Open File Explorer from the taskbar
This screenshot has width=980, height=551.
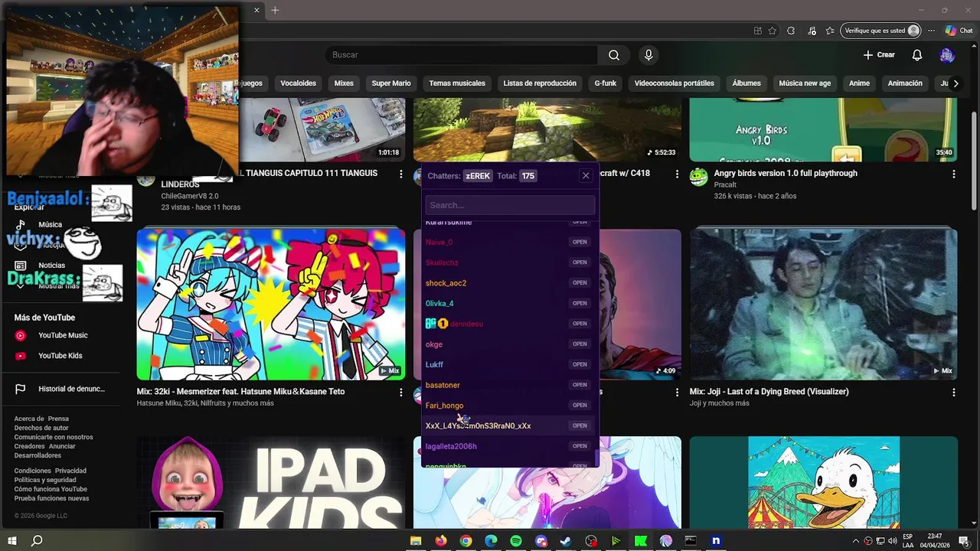coord(416,540)
